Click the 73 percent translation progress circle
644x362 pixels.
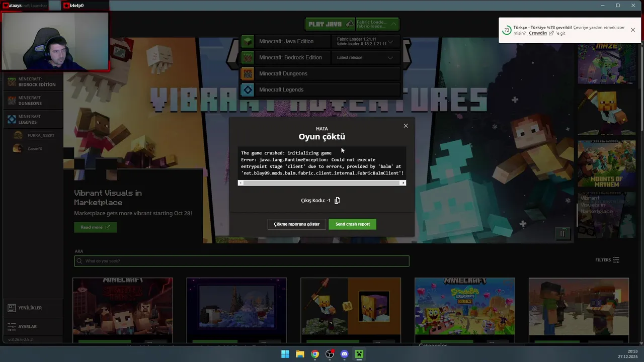[507, 30]
